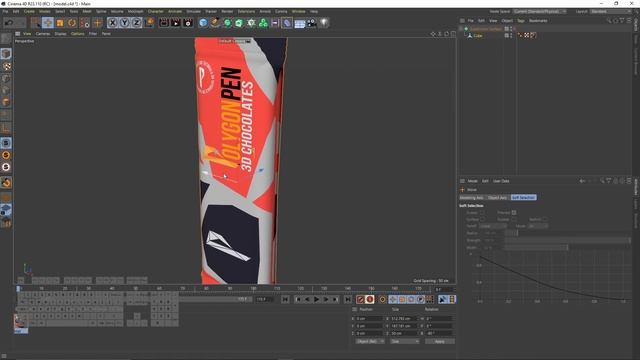Viewport: 640px width, 360px height.
Task: Go to the end of animation
Action: tap(347, 300)
